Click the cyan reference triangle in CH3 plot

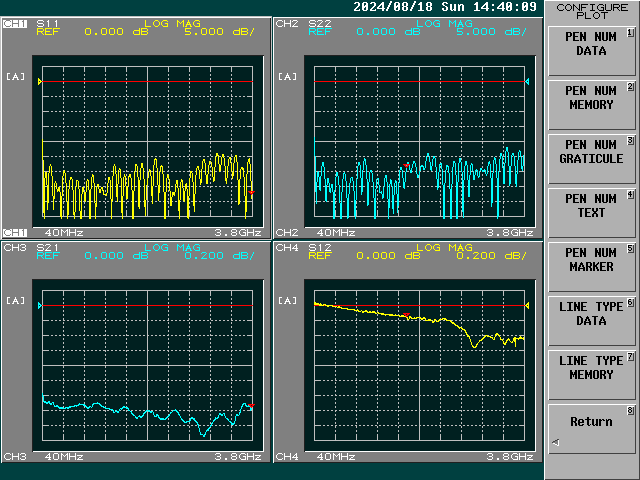[x=40, y=305]
